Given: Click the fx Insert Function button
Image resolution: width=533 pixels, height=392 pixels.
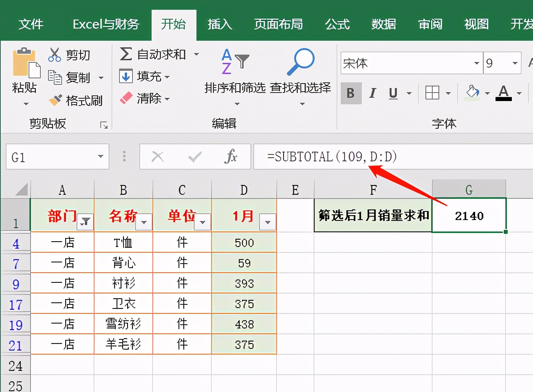Looking at the screenshot, I should pyautogui.click(x=230, y=156).
